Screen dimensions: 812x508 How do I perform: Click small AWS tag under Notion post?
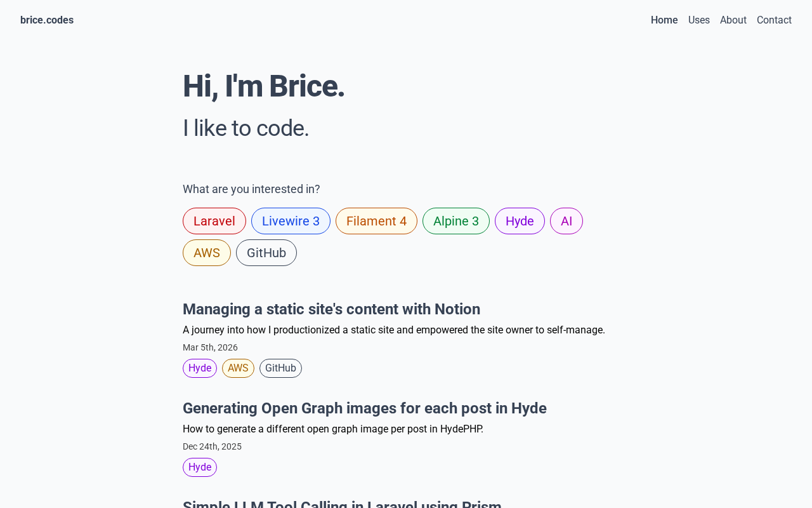tap(238, 368)
